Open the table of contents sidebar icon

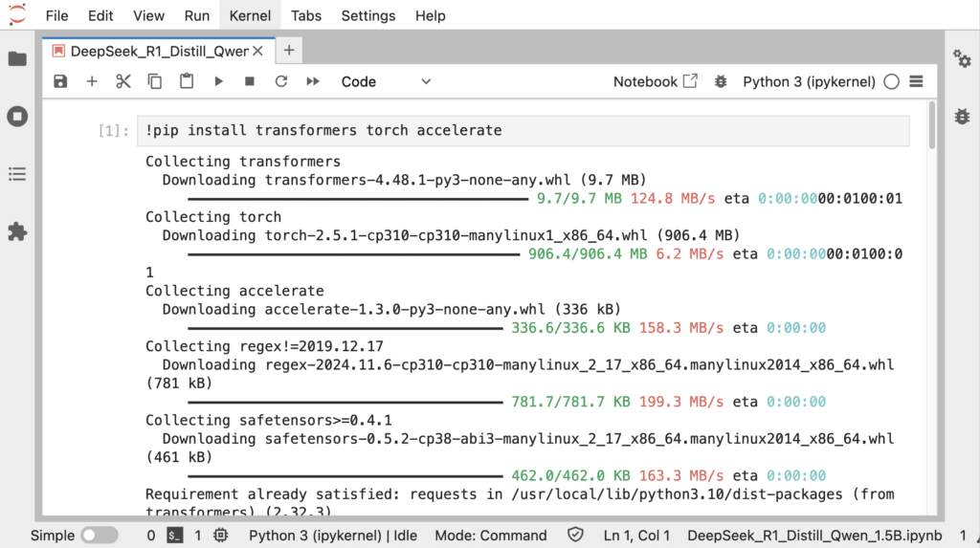[x=17, y=174]
